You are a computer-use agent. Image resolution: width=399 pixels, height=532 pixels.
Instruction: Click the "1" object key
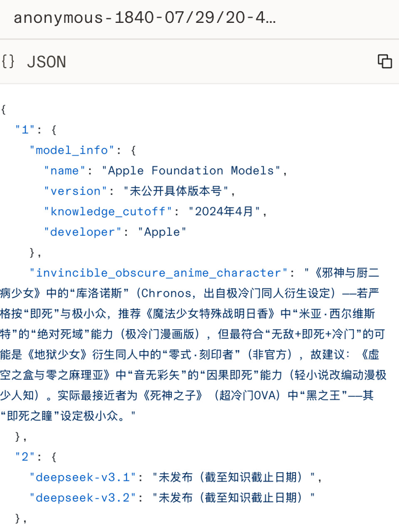[25, 130]
